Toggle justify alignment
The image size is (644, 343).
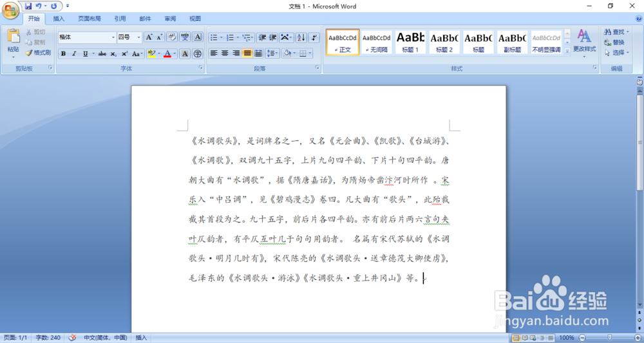[247, 53]
